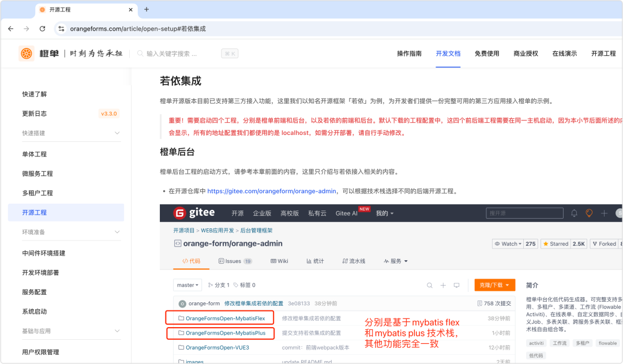The height and width of the screenshot is (364, 623).
Task: Open 快速了解 in sidebar
Action: point(34,94)
